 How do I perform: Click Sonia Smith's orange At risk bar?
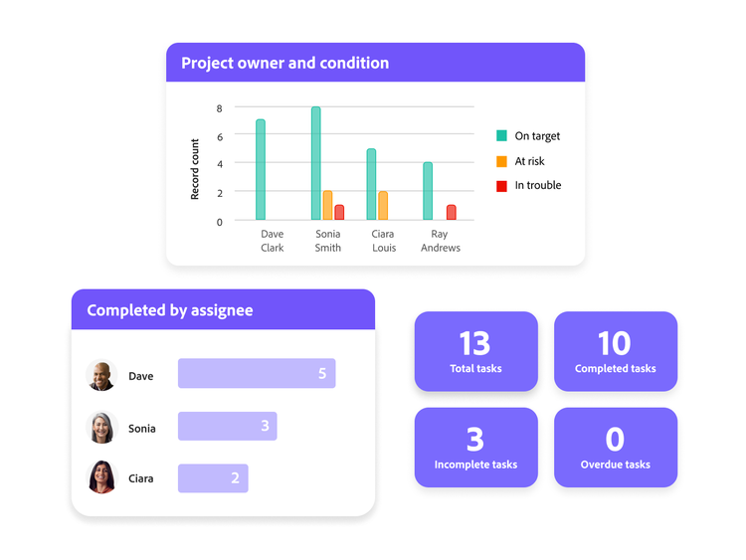click(328, 206)
